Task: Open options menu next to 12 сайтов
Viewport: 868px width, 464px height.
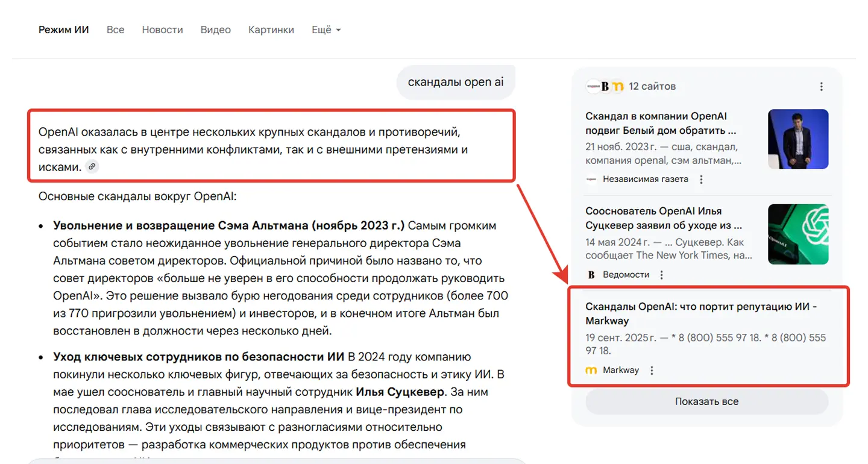Action: [821, 87]
